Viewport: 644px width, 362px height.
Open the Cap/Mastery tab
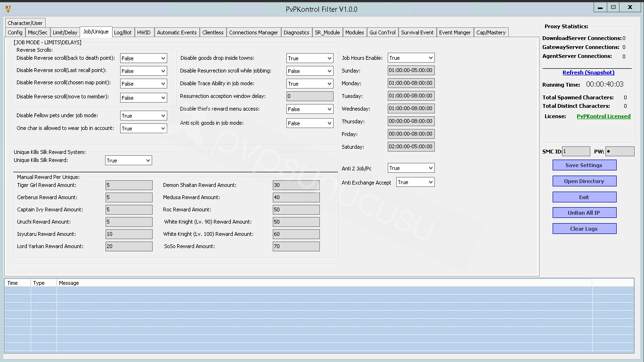tap(491, 32)
